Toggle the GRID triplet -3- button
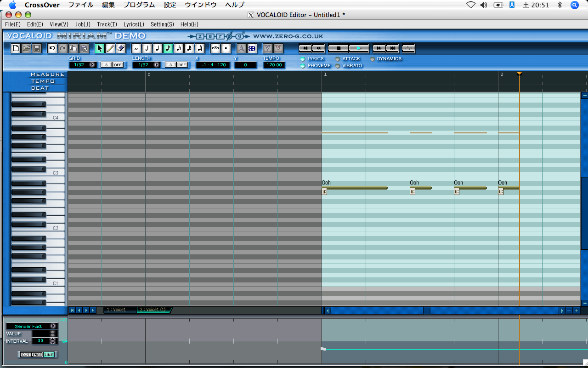 tap(106, 65)
